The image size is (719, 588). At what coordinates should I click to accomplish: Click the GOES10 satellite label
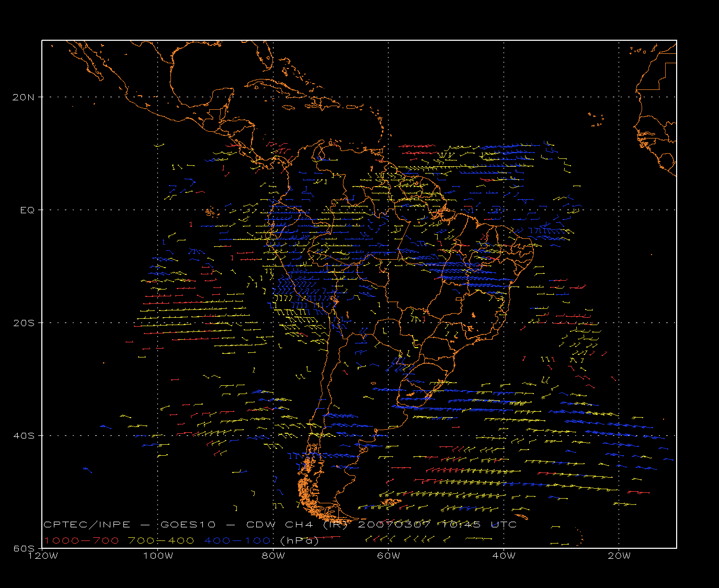point(189,524)
